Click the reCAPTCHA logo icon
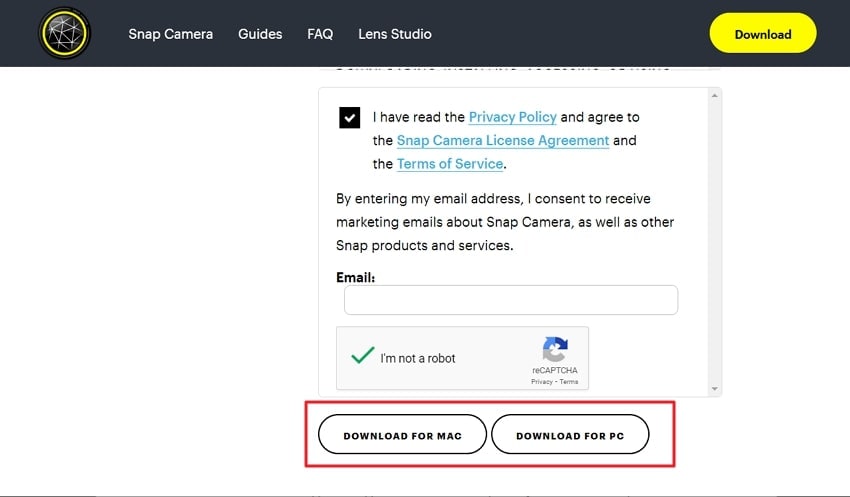This screenshot has width=850, height=497. click(x=555, y=350)
